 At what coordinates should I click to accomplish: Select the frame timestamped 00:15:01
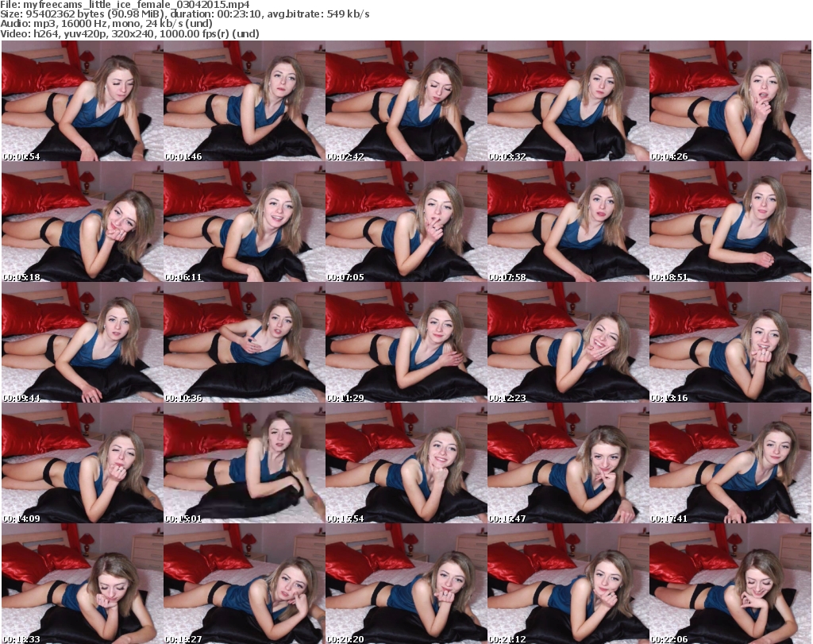pos(245,463)
